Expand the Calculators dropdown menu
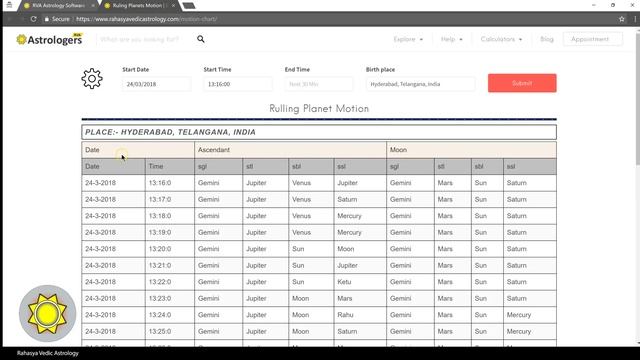The width and height of the screenshot is (640, 360). point(501,39)
